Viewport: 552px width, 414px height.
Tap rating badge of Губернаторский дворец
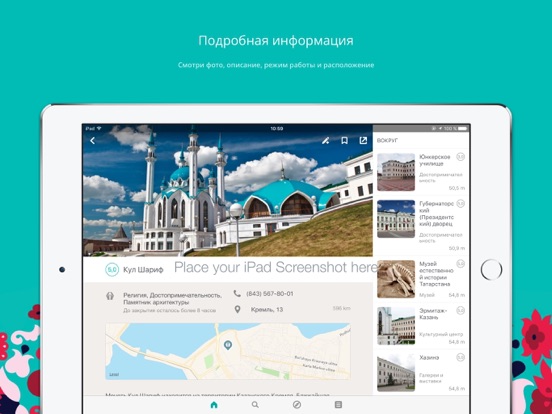pyautogui.click(x=460, y=203)
